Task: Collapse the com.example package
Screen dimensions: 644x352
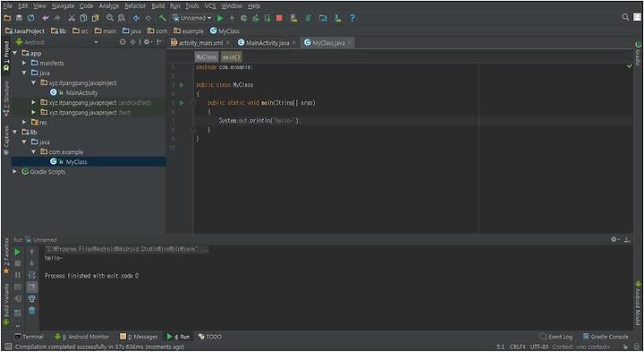Action: (x=34, y=151)
